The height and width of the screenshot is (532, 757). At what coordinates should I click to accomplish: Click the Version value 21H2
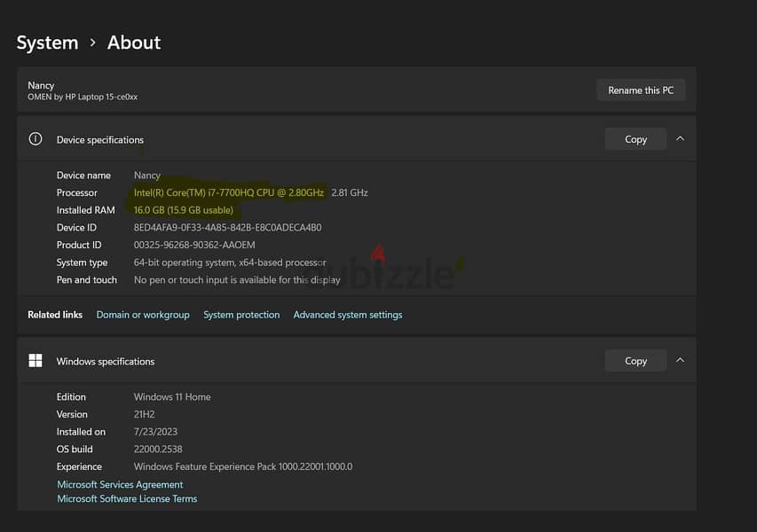(145, 414)
